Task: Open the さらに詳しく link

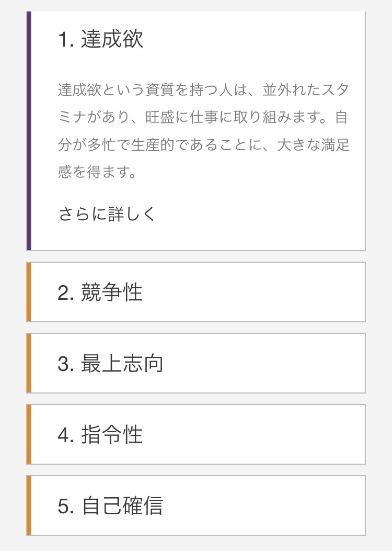Action: (107, 214)
